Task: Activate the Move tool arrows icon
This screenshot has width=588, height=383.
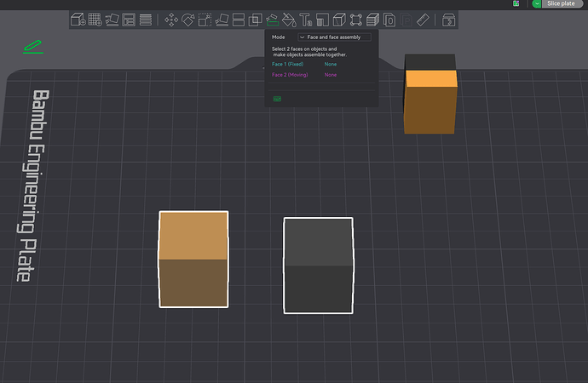Action: (171, 20)
